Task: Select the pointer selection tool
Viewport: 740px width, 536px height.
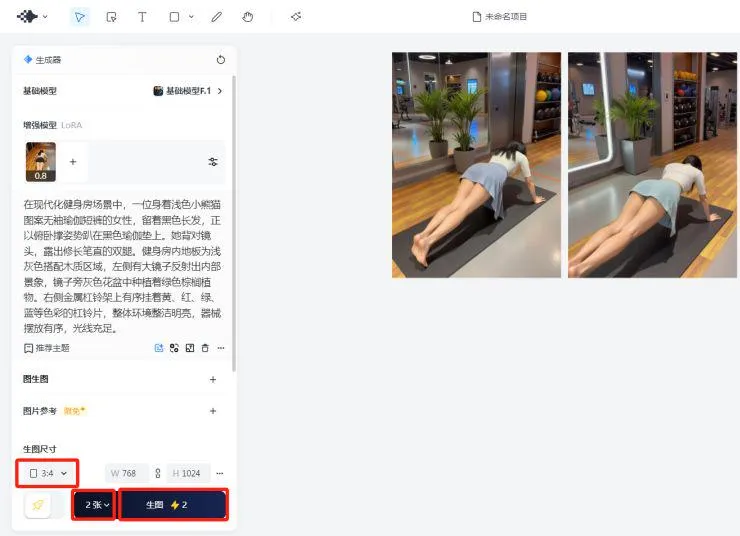Action: (79, 17)
